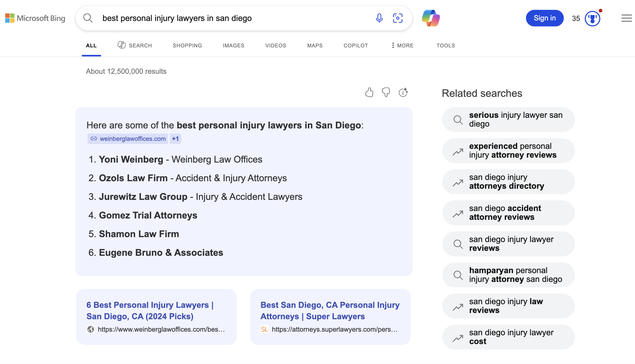Click magnifier icon for injury lawyer reviews
635x364 pixels.
point(458,244)
